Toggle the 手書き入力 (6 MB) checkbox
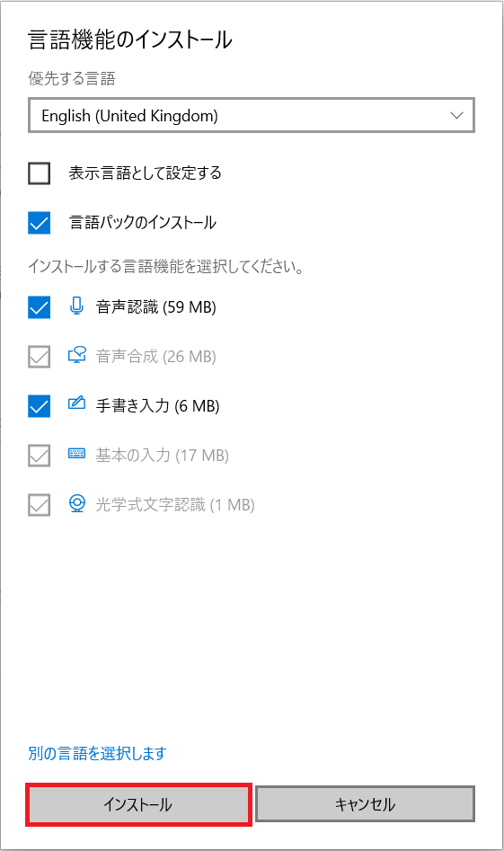Screen dimensions: 504x851 [39, 406]
